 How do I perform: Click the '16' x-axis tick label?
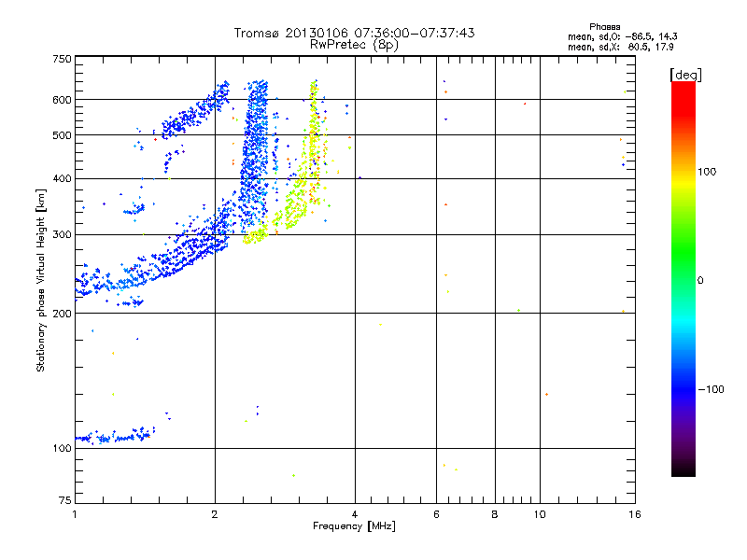(x=635, y=514)
